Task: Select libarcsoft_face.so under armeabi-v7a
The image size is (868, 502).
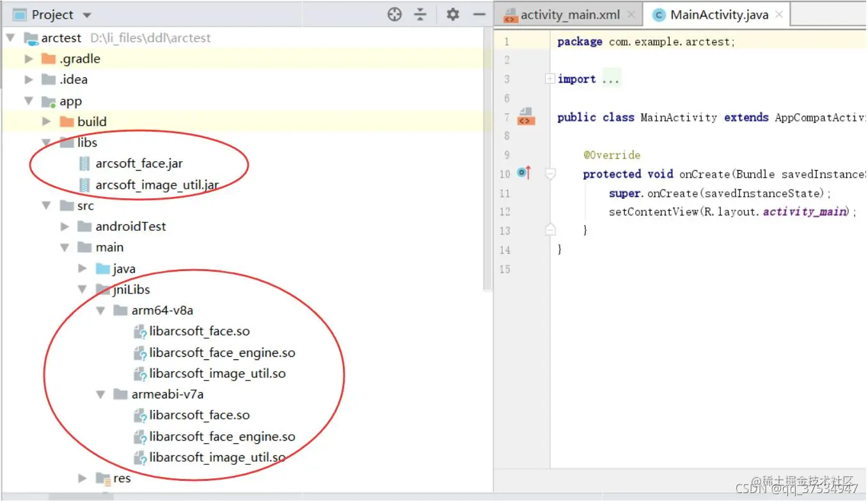Action: (x=200, y=415)
